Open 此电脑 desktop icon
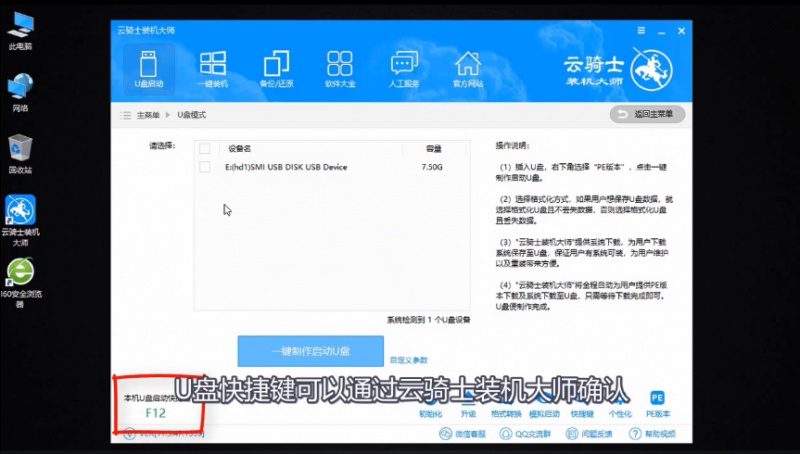 [20, 31]
